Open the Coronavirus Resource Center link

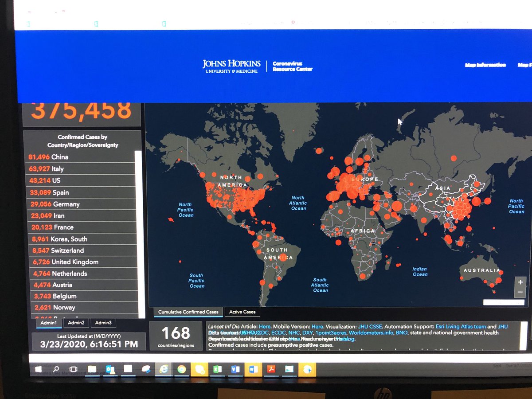[293, 66]
